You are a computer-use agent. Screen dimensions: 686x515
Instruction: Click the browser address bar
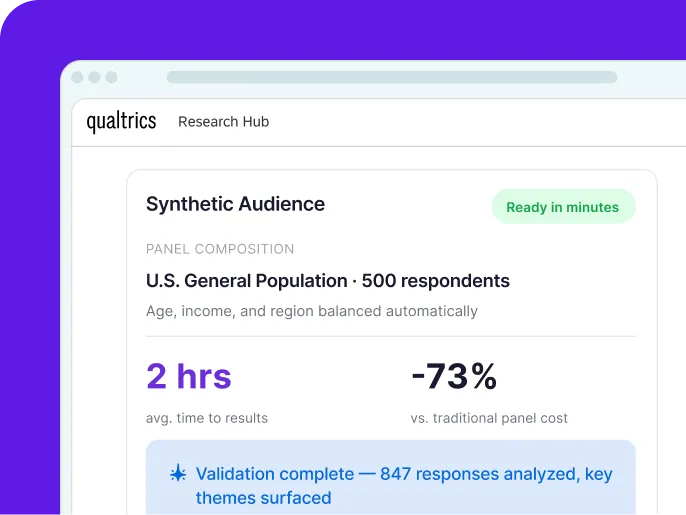(x=391, y=77)
